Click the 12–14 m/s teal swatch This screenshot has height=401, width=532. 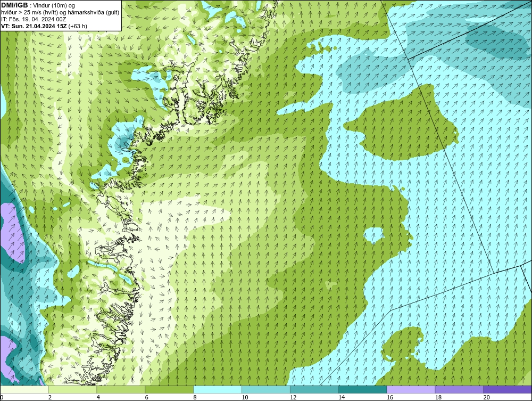[314, 389]
